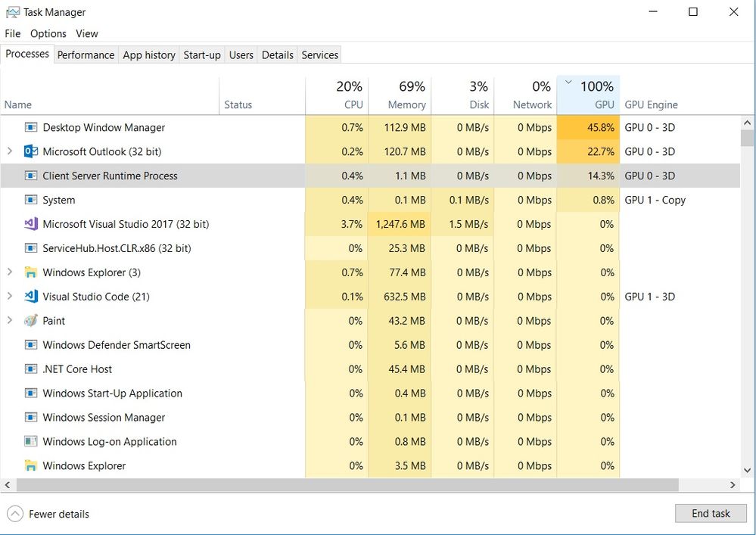Viewport: 756px width, 535px height.
Task: Click the 45.8% GPU usage cell
Action: [x=588, y=127]
